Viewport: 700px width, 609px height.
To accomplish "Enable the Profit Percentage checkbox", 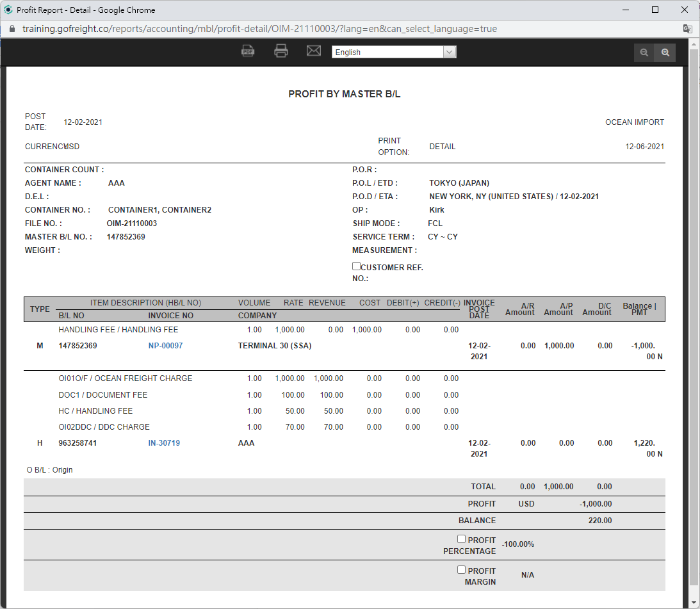I will (461, 539).
